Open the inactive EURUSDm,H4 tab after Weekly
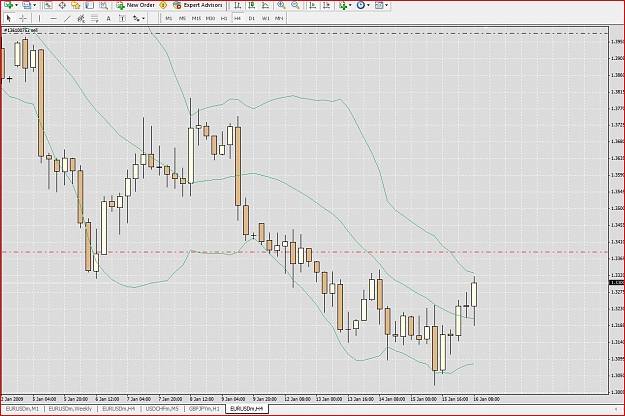Screen dimensions: 625x416 point(119,409)
